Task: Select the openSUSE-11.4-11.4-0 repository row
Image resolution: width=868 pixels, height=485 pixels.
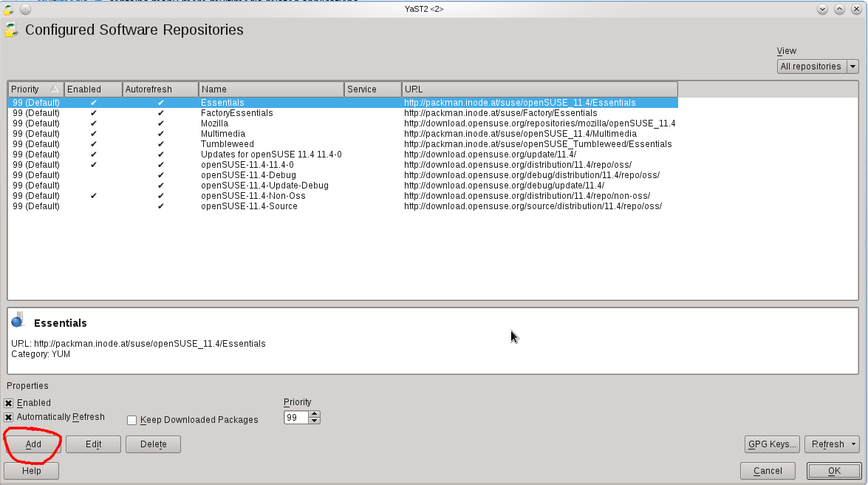Action: click(x=344, y=165)
